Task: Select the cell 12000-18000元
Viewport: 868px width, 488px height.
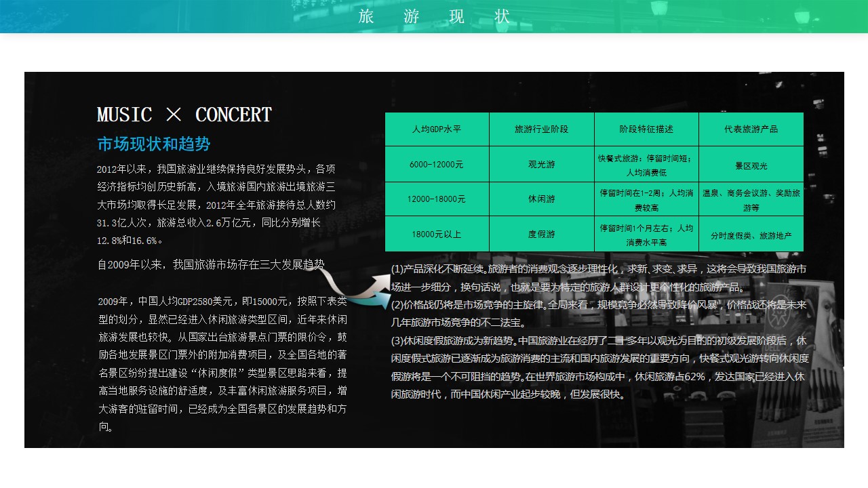Action: (x=437, y=199)
